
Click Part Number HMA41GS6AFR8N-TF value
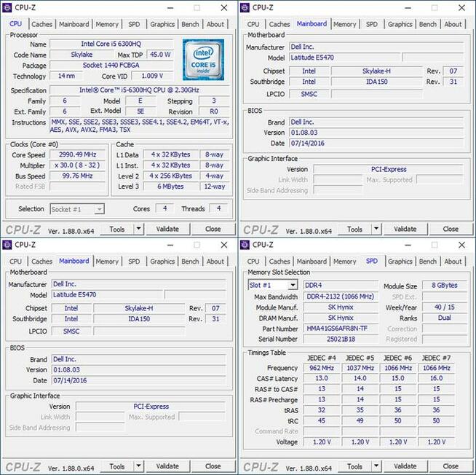click(x=341, y=329)
